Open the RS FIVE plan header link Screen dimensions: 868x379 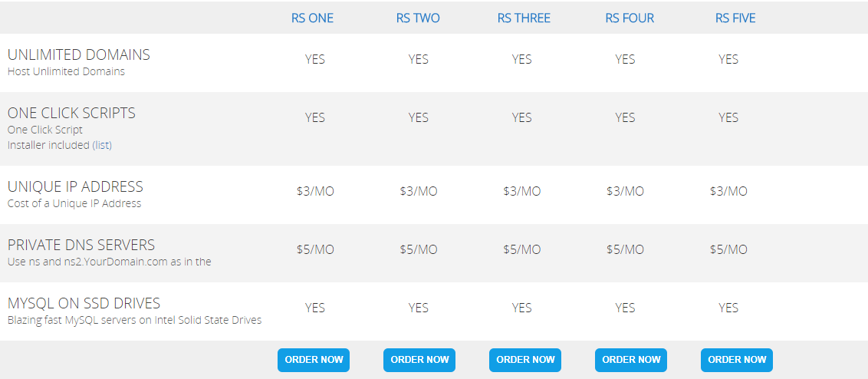tap(735, 18)
